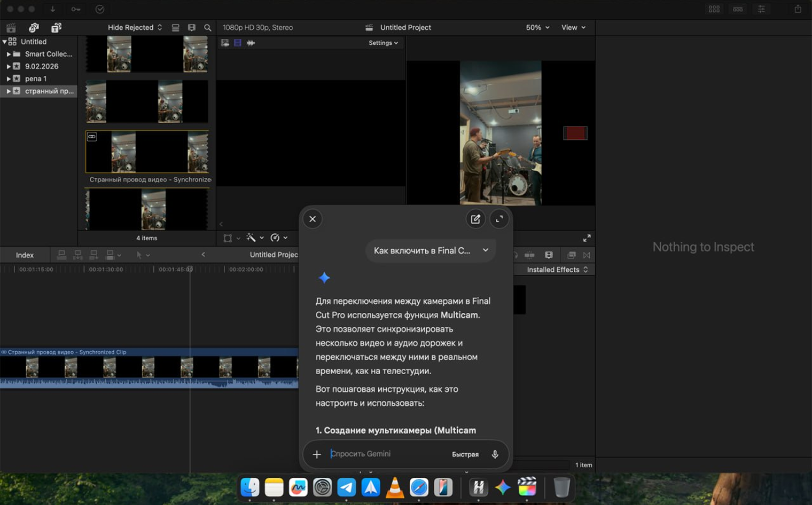Click the red angle swatch in viewer
Screen dimensions: 812x505
575,133
